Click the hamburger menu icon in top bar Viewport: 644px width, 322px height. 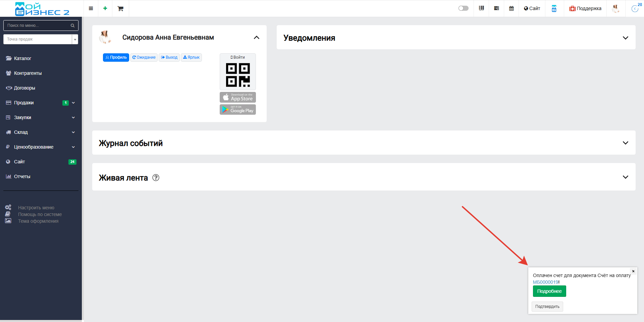[x=91, y=8]
